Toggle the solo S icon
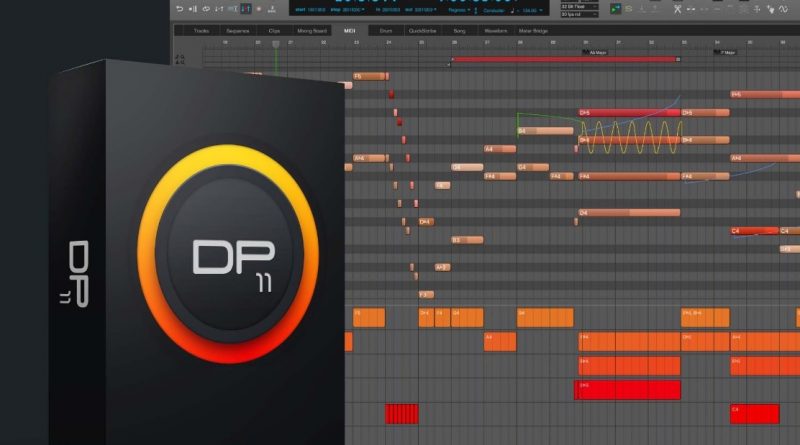Viewport: 800px width, 445px height. point(629,9)
